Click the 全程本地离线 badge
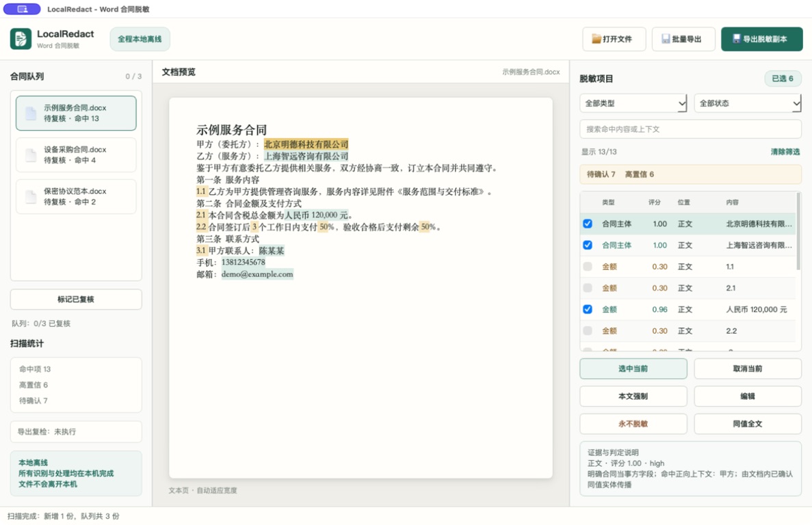812x525 pixels. tap(140, 39)
